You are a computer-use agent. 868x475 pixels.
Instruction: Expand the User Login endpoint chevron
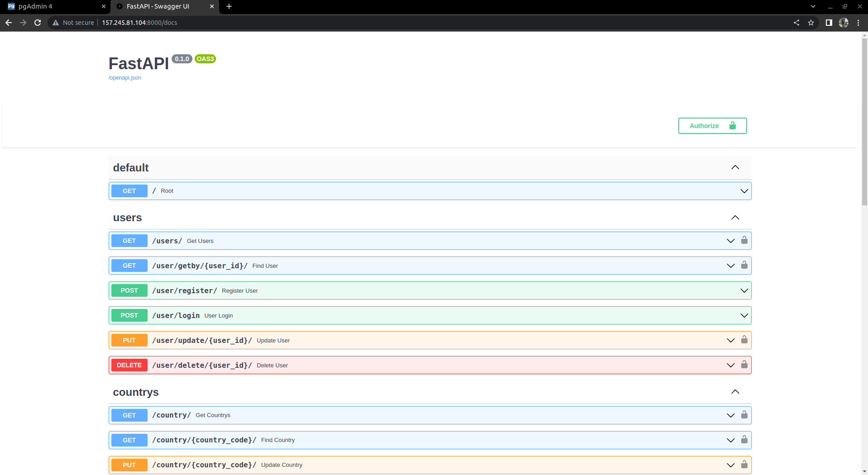coord(744,315)
